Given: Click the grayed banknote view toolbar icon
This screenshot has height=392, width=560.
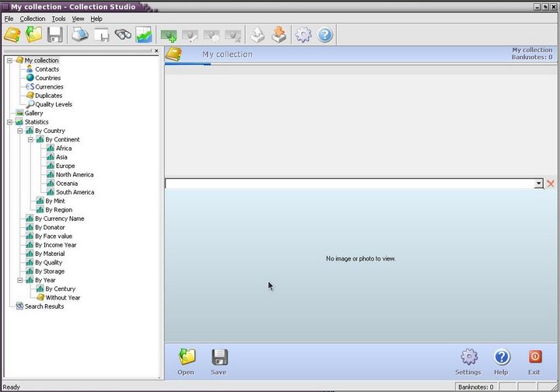Looking at the screenshot, I should click(212, 35).
